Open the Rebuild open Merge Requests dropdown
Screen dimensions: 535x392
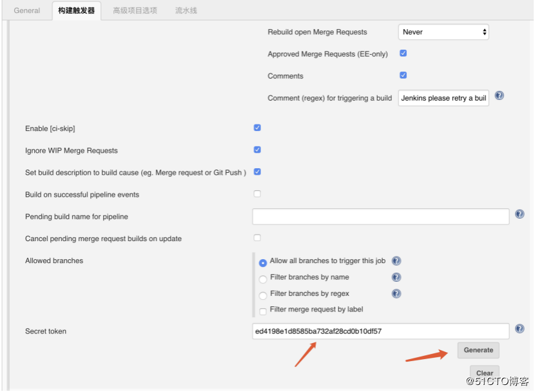point(443,32)
